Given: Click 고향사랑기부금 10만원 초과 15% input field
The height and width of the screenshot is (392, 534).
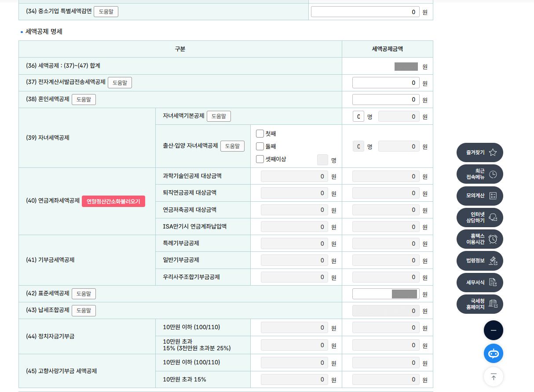Looking at the screenshot, I should click(294, 379).
